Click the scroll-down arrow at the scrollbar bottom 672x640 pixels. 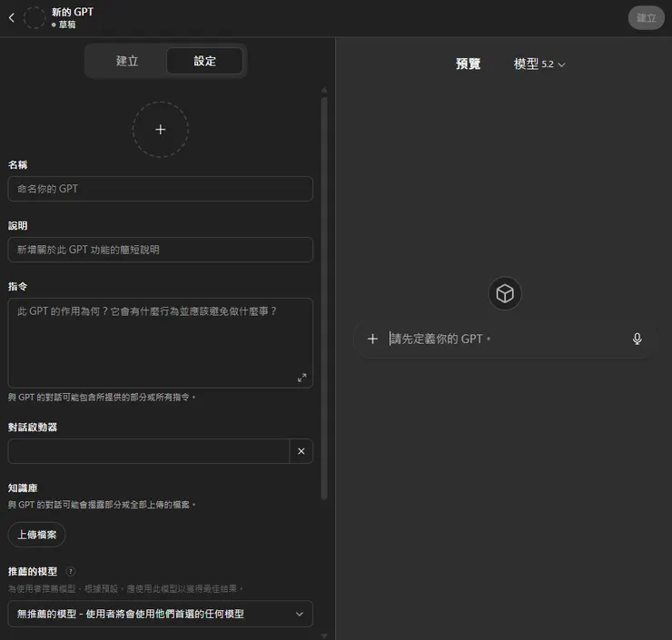coord(324,635)
